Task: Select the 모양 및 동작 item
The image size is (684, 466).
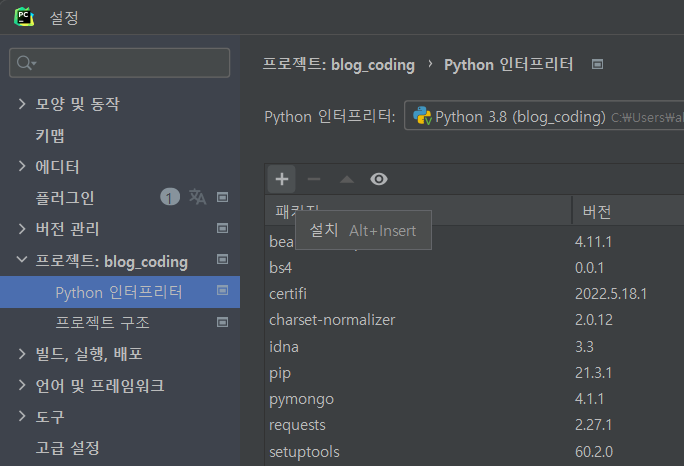Action: pyautogui.click(x=77, y=104)
